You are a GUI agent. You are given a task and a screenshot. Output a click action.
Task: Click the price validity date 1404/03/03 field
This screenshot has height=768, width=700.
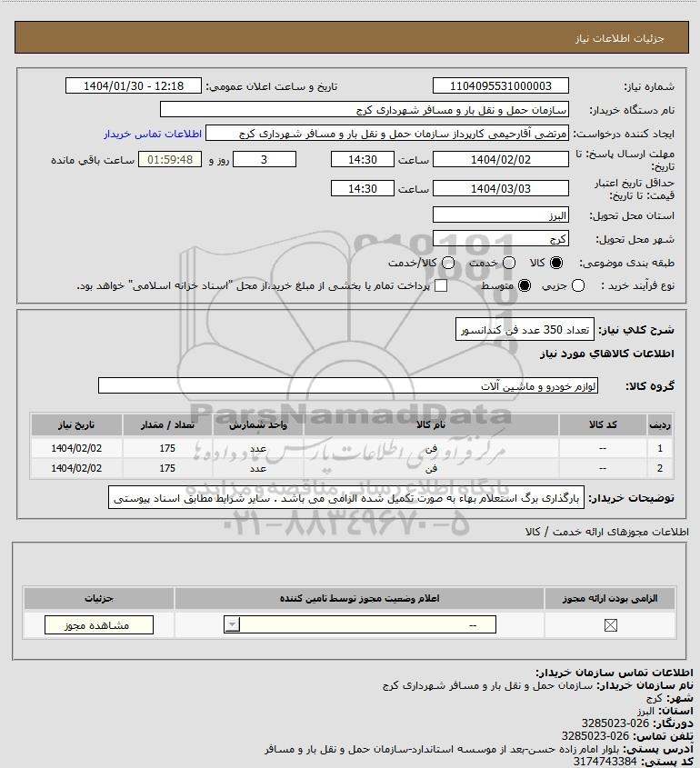[501, 188]
